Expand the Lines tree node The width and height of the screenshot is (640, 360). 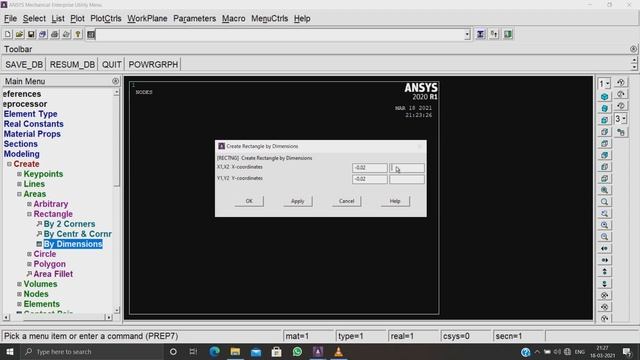tap(19, 184)
